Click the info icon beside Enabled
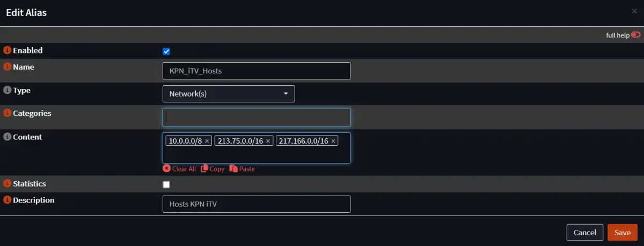 point(8,50)
